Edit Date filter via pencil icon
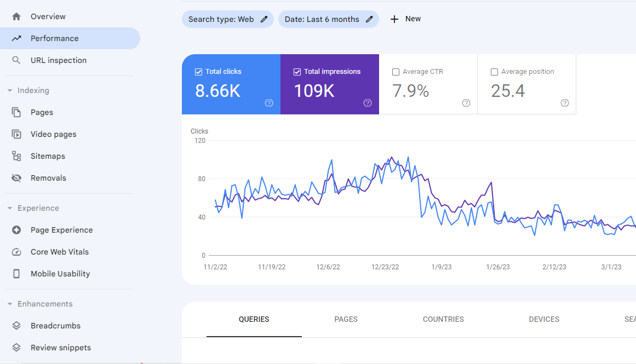 point(369,19)
